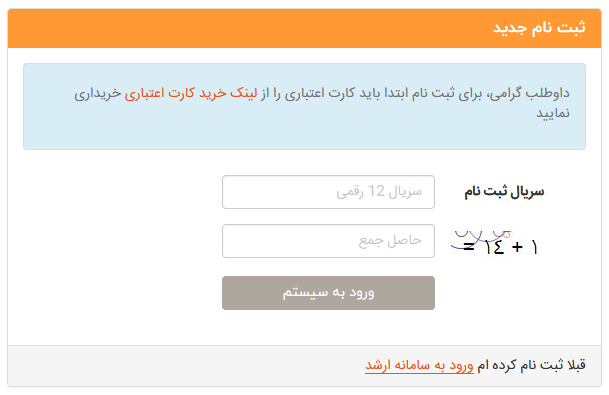609x395 pixels.
Task: Click the ورود به سیستم submit button
Action: click(x=328, y=293)
